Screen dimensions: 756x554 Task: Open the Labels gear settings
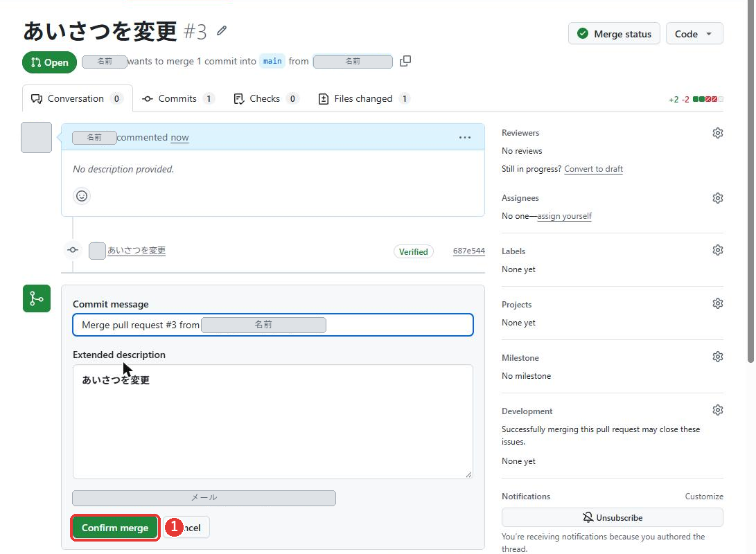pos(717,250)
